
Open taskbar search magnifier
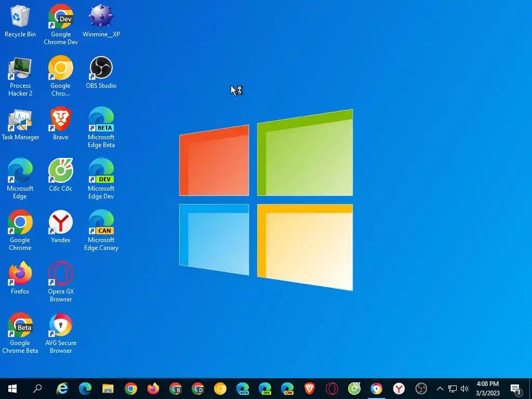click(x=37, y=389)
